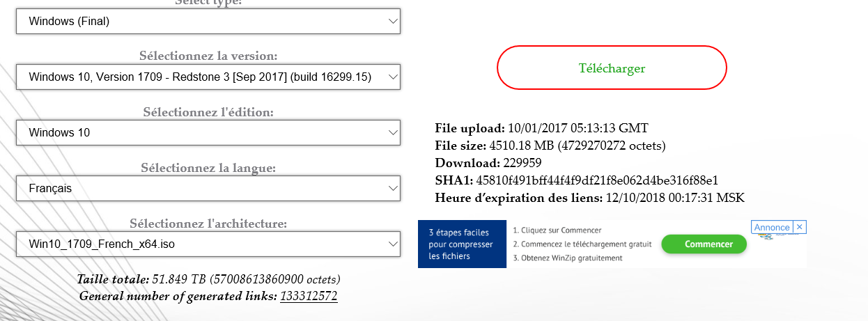
Task: Close the ad with the X icon
Action: 800,227
